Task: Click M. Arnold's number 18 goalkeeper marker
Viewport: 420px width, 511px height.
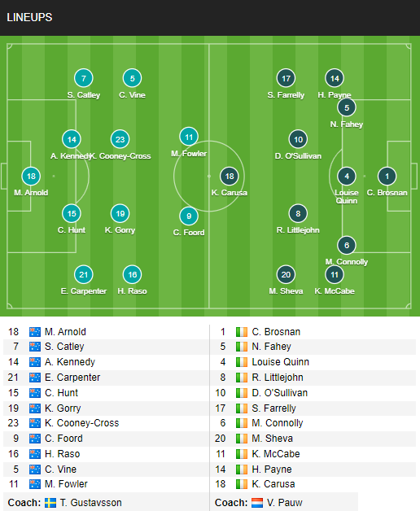Action: point(31,177)
